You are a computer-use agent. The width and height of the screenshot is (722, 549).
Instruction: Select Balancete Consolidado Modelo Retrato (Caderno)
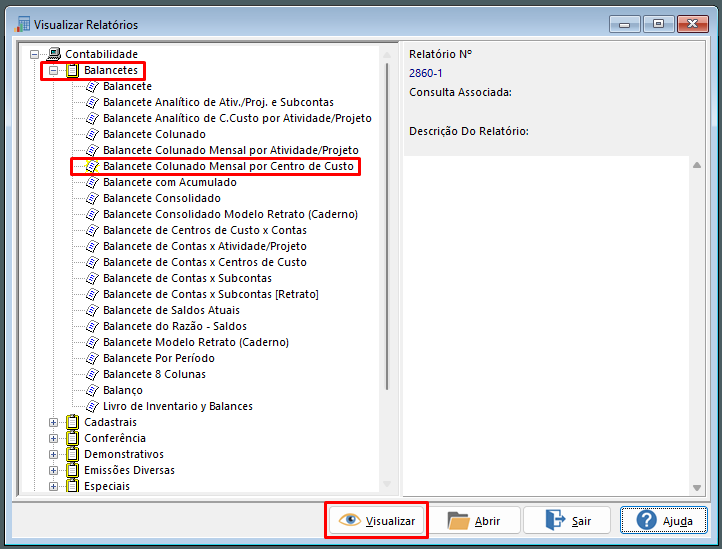coord(230,214)
